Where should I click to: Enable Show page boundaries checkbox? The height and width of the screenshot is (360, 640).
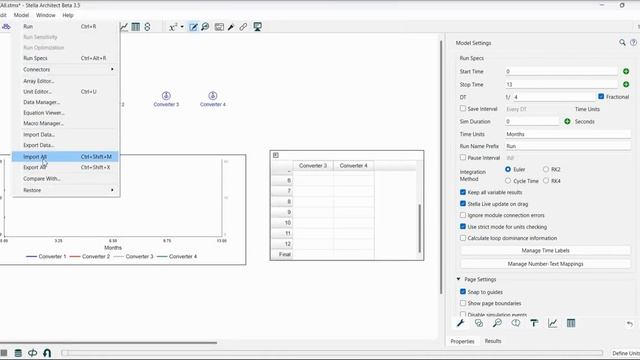coord(463,303)
